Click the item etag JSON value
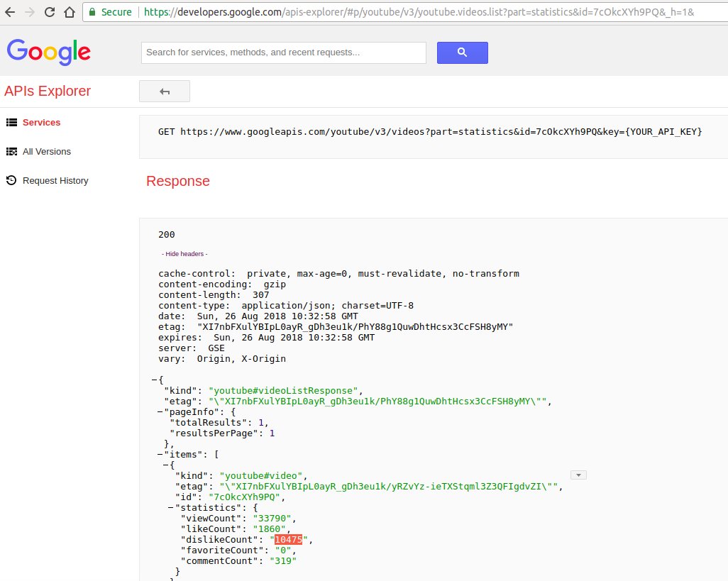The width and height of the screenshot is (728, 581). [x=389, y=487]
